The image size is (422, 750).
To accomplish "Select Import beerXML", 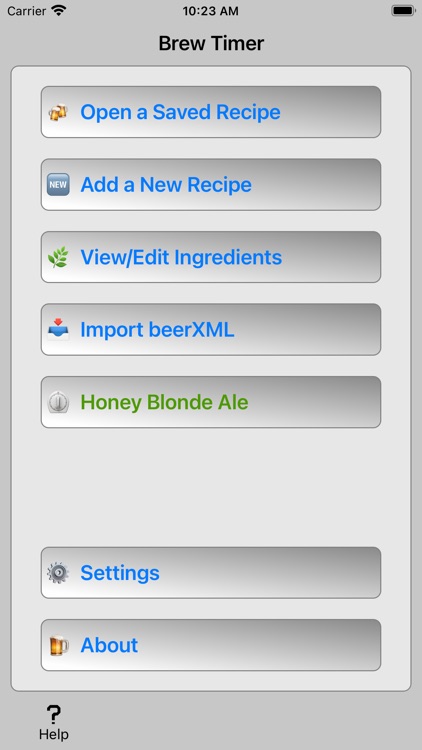I will [x=211, y=330].
